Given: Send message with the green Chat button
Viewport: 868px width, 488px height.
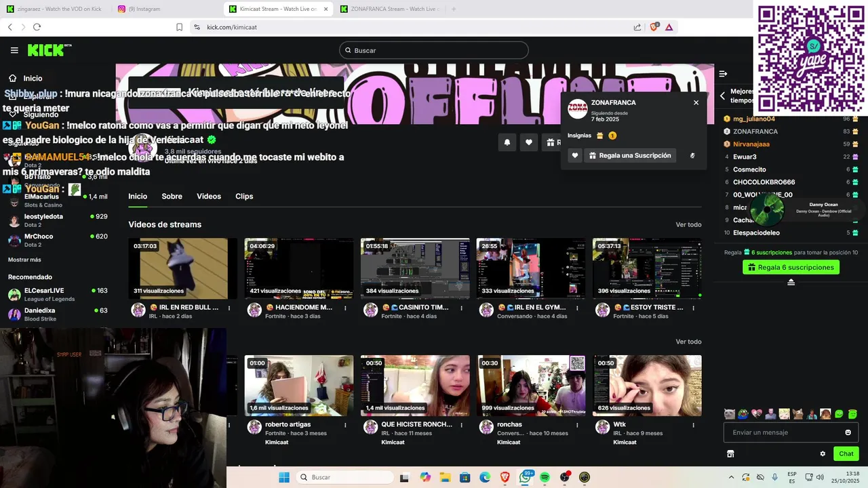Looking at the screenshot, I should click(846, 454).
